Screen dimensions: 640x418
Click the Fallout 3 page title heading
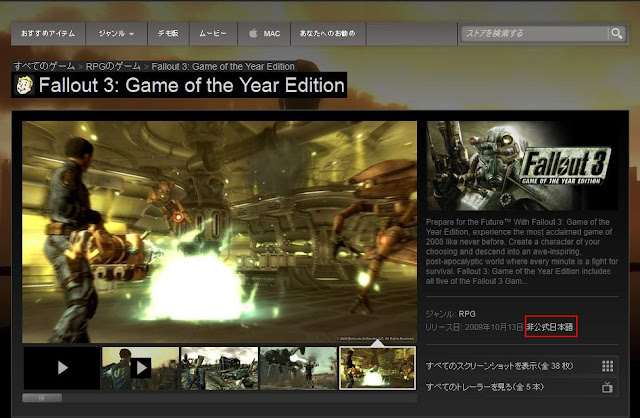click(191, 85)
